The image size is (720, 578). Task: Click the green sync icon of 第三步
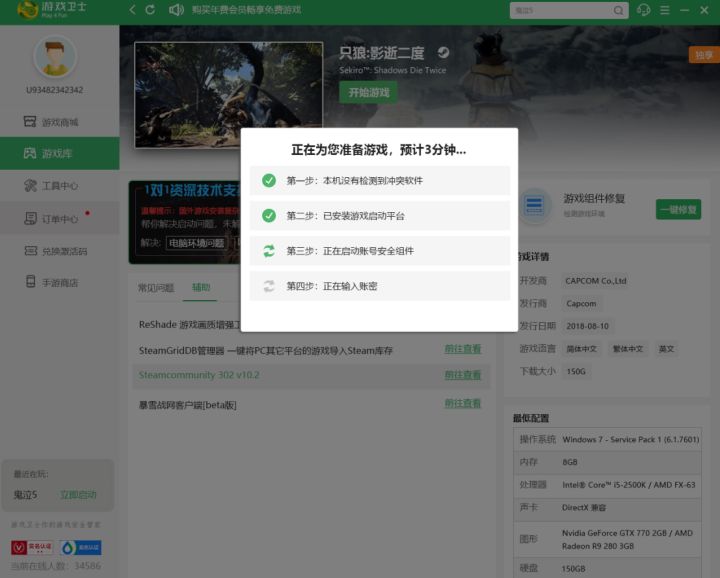269,251
